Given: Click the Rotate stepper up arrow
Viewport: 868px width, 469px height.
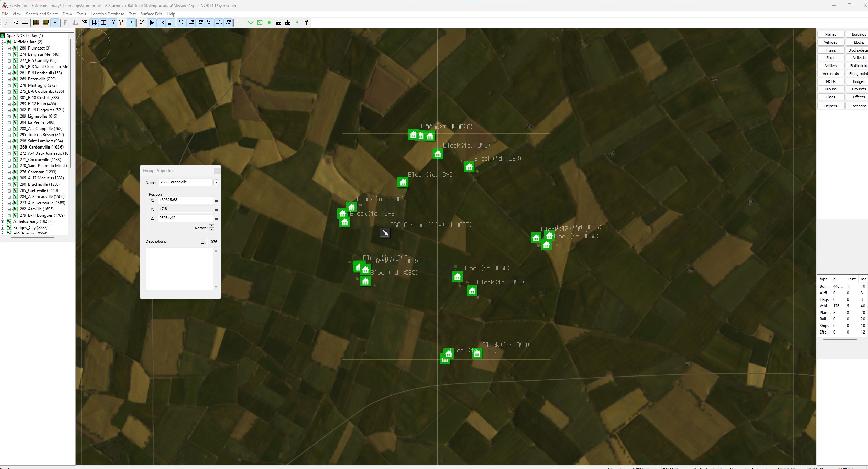Looking at the screenshot, I should pyautogui.click(x=211, y=226).
